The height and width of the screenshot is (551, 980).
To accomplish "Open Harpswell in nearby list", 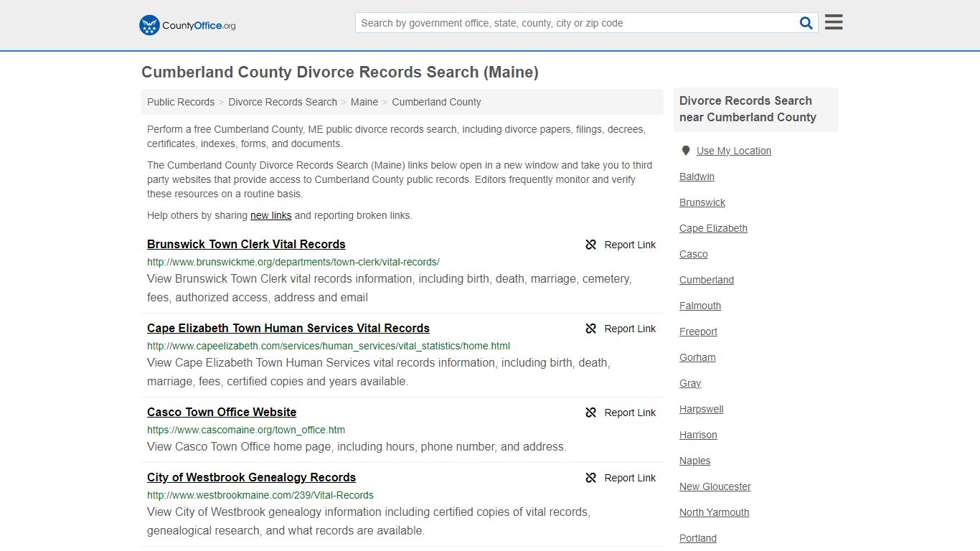I will [702, 409].
